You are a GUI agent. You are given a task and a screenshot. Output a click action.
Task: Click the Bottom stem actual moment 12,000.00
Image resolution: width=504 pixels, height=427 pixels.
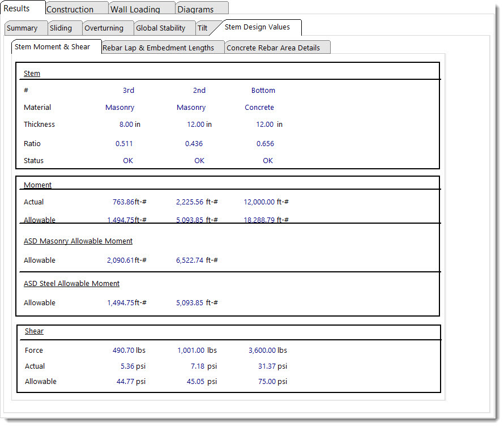pyautogui.click(x=259, y=202)
